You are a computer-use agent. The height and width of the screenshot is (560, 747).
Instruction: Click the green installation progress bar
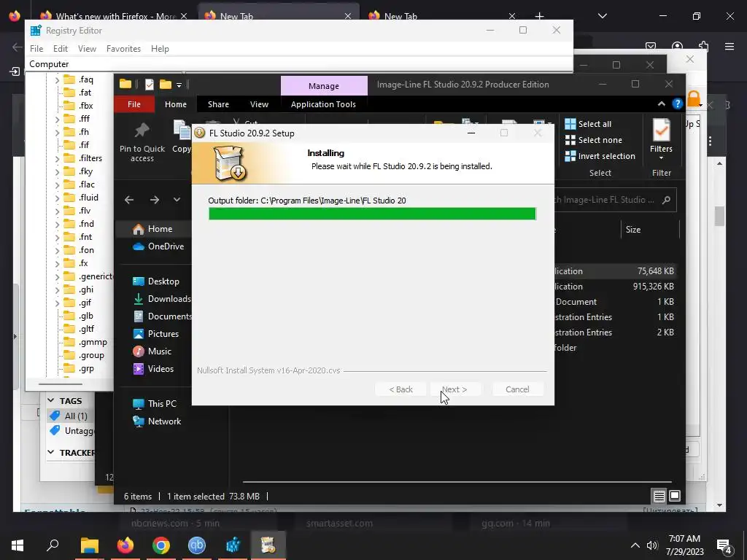tap(372, 214)
